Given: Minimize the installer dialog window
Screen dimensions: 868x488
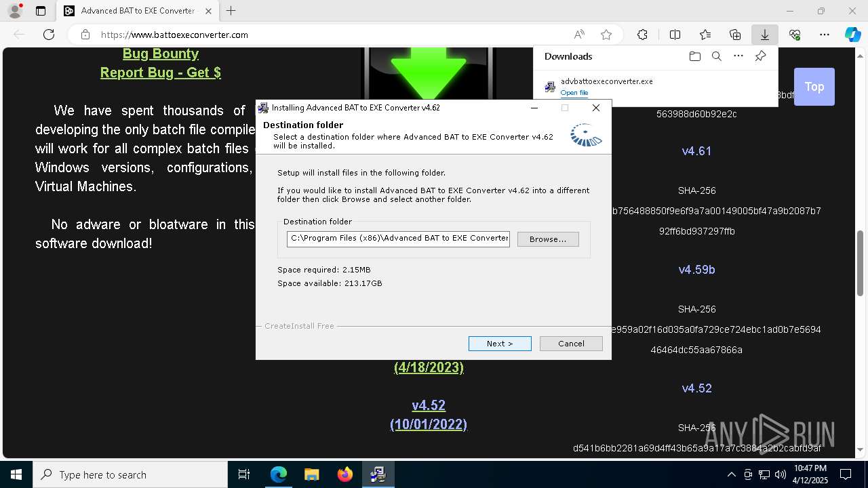Looking at the screenshot, I should 534,108.
